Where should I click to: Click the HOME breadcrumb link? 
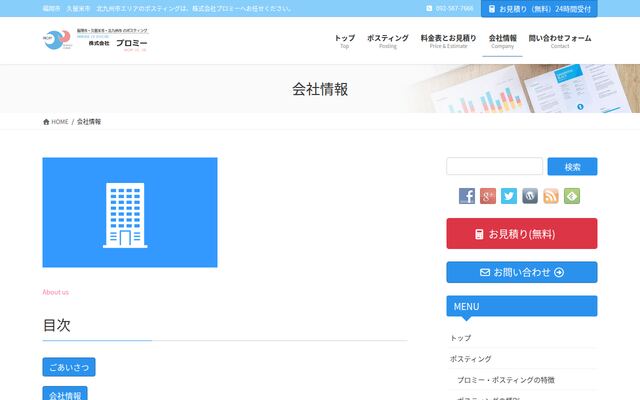click(x=60, y=122)
